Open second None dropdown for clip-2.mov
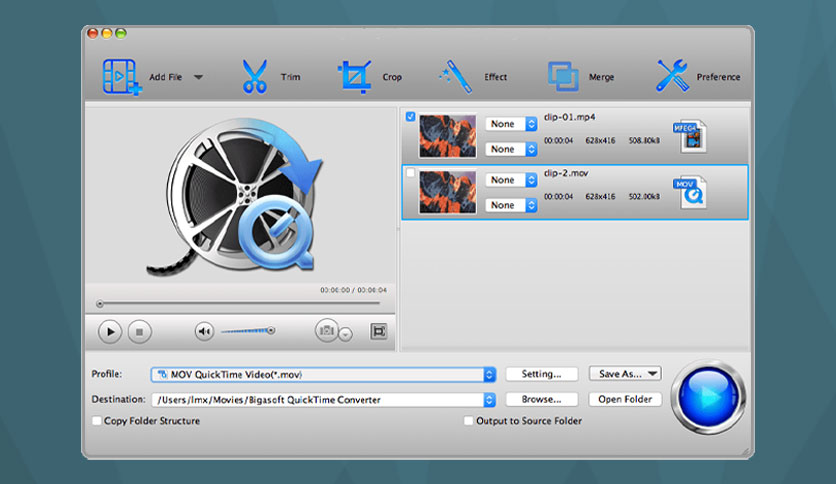 [x=511, y=205]
